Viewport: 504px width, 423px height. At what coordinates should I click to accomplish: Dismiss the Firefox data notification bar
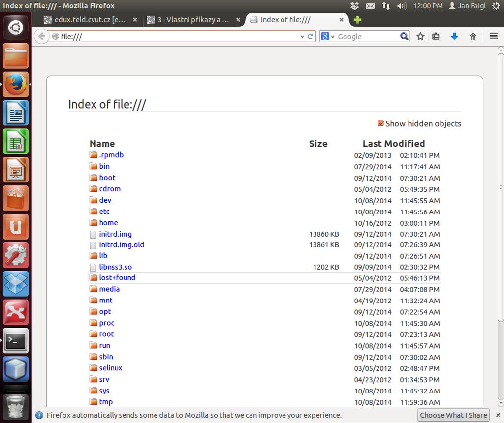[498, 415]
